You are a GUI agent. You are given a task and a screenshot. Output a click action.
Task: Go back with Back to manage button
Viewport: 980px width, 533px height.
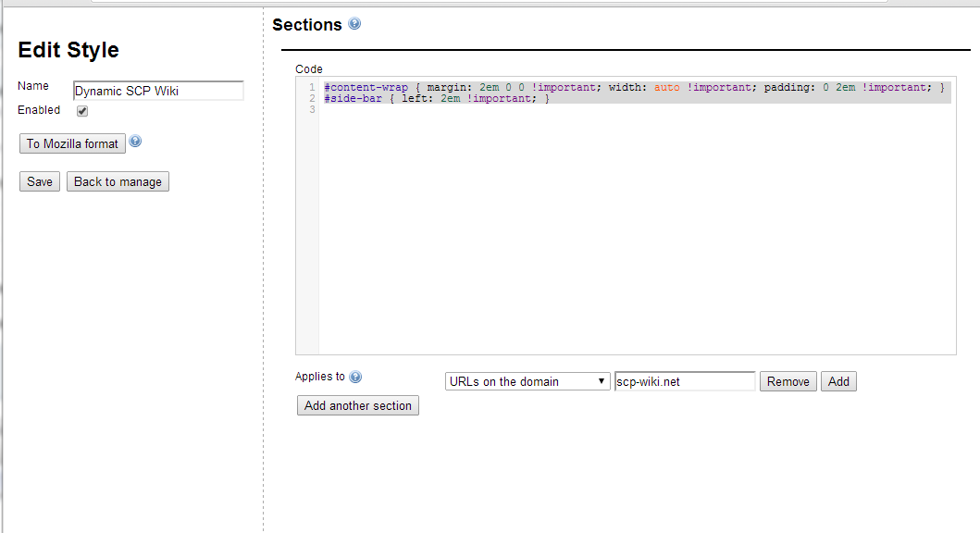point(118,181)
